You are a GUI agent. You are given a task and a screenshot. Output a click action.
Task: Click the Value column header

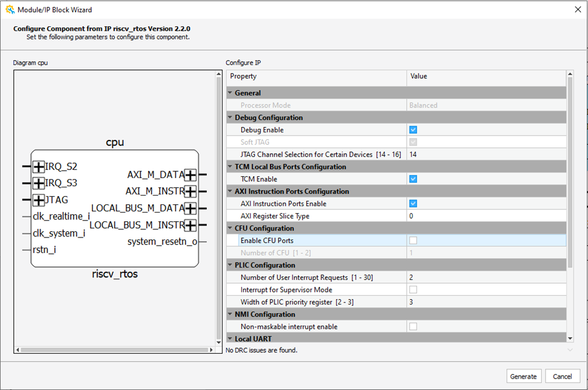click(x=486, y=76)
